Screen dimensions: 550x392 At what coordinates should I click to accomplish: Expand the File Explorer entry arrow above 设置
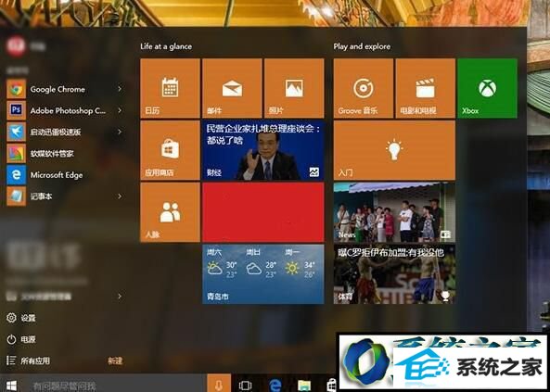(120, 297)
